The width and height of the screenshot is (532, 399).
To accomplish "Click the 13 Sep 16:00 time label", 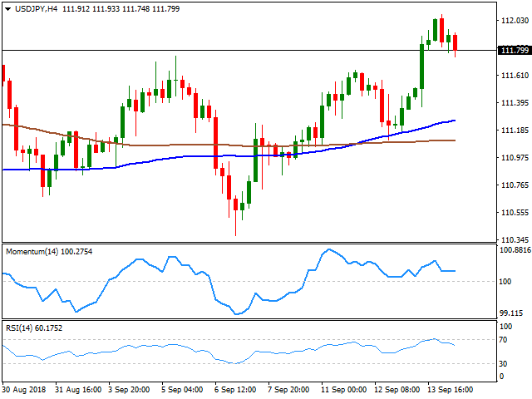I will [450, 390].
